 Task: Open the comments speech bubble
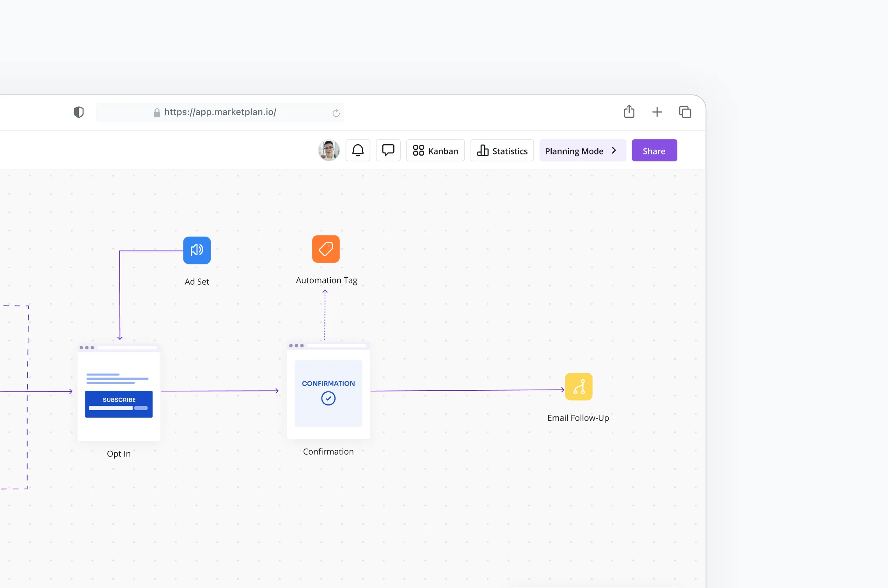(x=388, y=151)
